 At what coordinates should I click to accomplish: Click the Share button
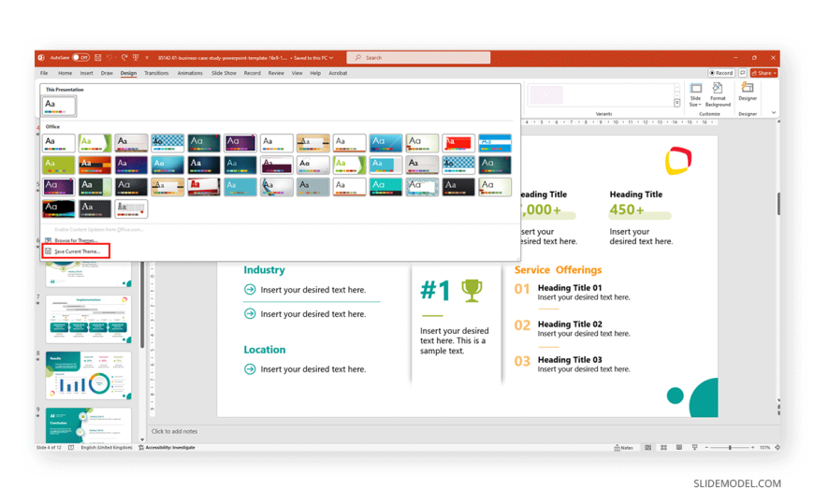tap(763, 73)
